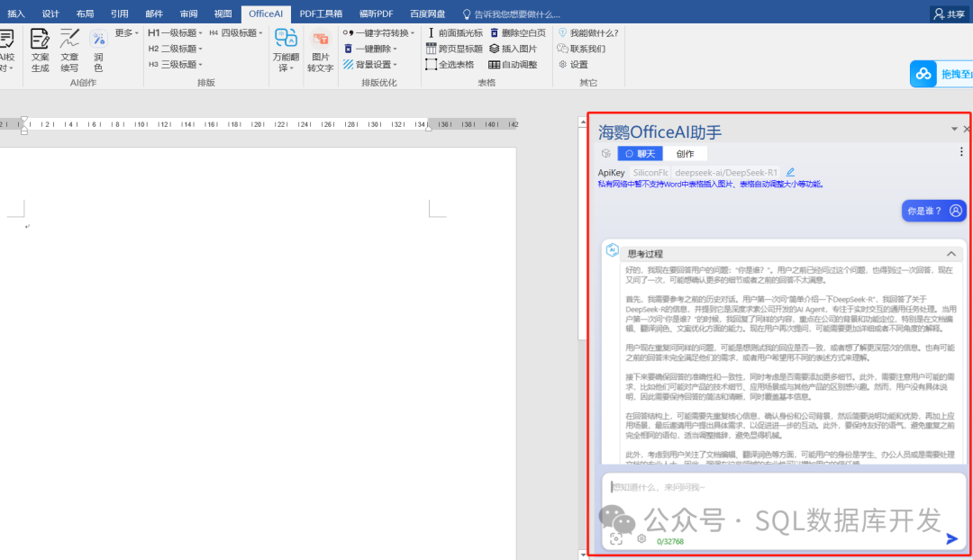This screenshot has width=973, height=560.
Task: Apply 润色 polishing tool
Action: coord(98,50)
